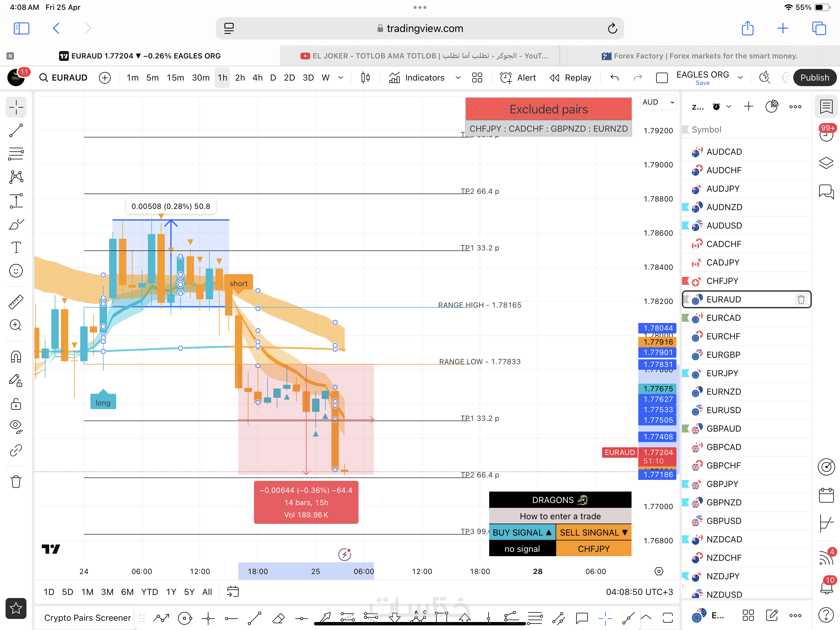Screen dimensions: 840x630
Task: Redo the last chart action
Action: (x=638, y=78)
